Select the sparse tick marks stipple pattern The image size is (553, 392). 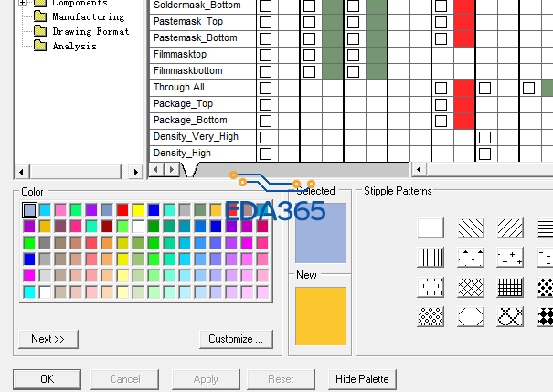[x=431, y=287]
